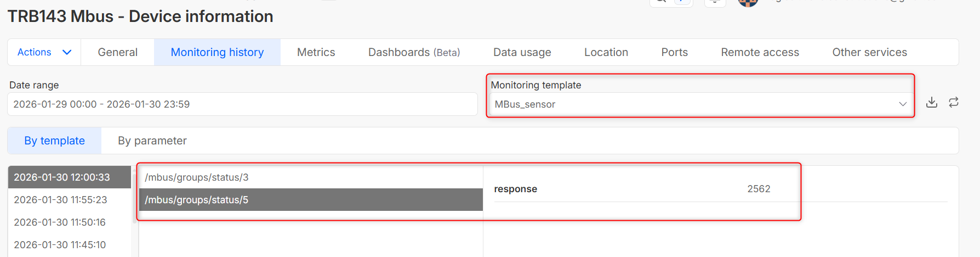980x257 pixels.
Task: Switch to By parameter view
Action: 152,141
